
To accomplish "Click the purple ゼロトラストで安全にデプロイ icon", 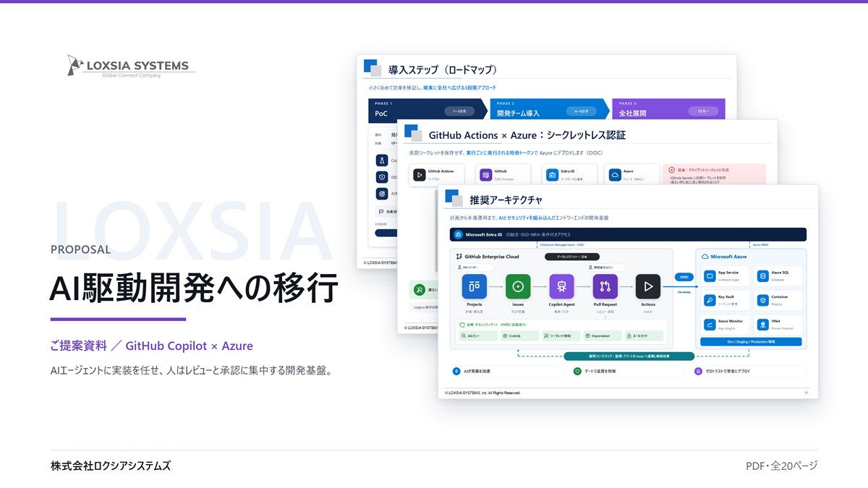I will pos(698,371).
